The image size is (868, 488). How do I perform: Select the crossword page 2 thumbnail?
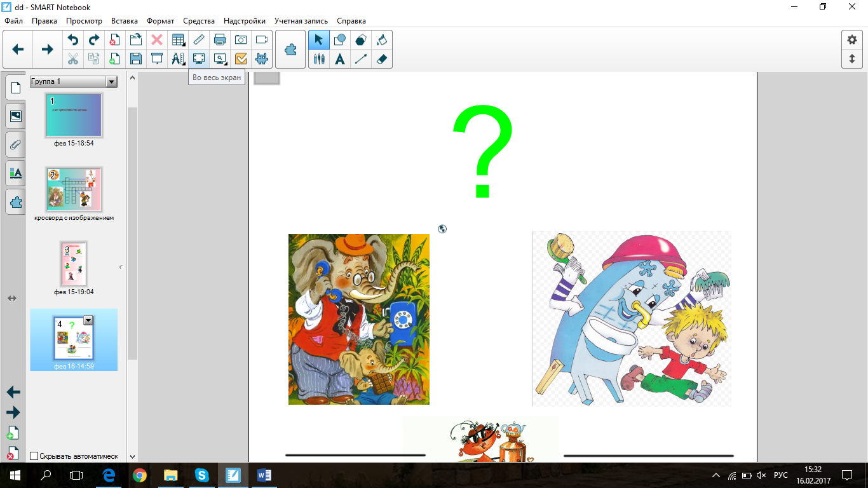[74, 189]
